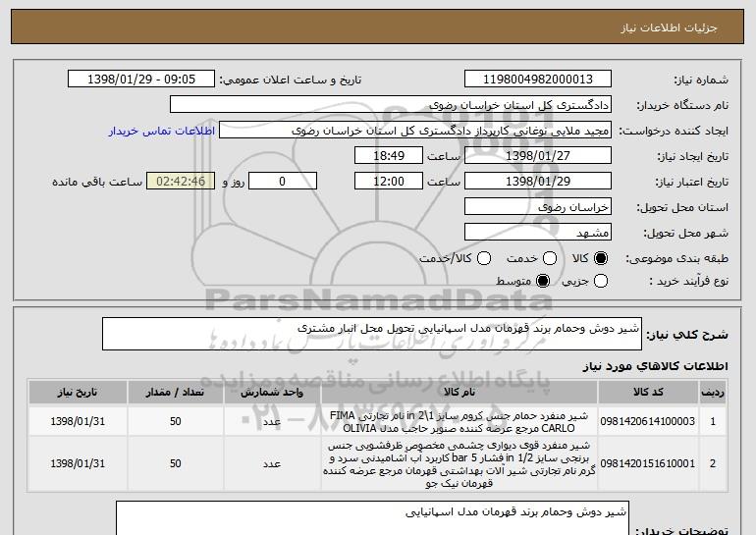Click row number 1 in ردیف column
This screenshot has width=756, height=535.
[713, 422]
